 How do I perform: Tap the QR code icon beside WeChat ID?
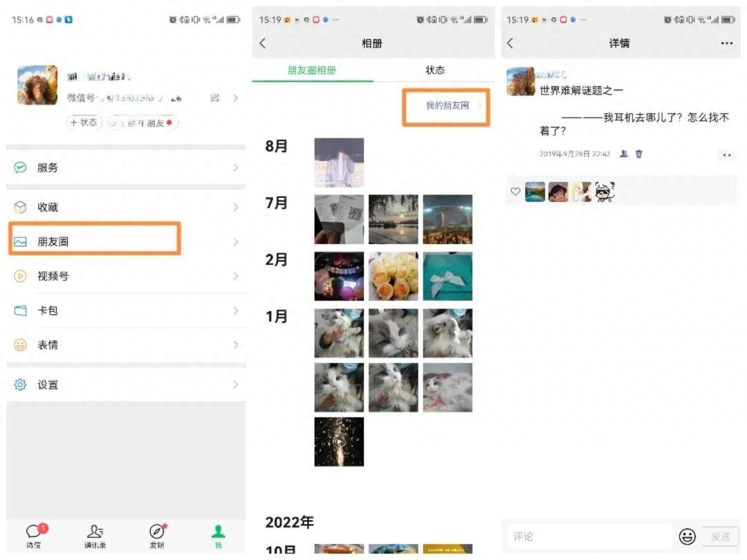214,97
